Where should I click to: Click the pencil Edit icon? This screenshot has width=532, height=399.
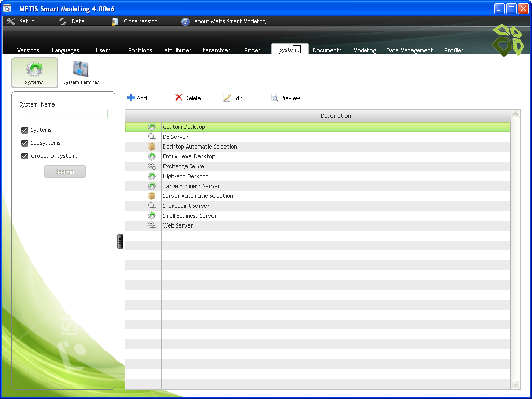coord(227,98)
